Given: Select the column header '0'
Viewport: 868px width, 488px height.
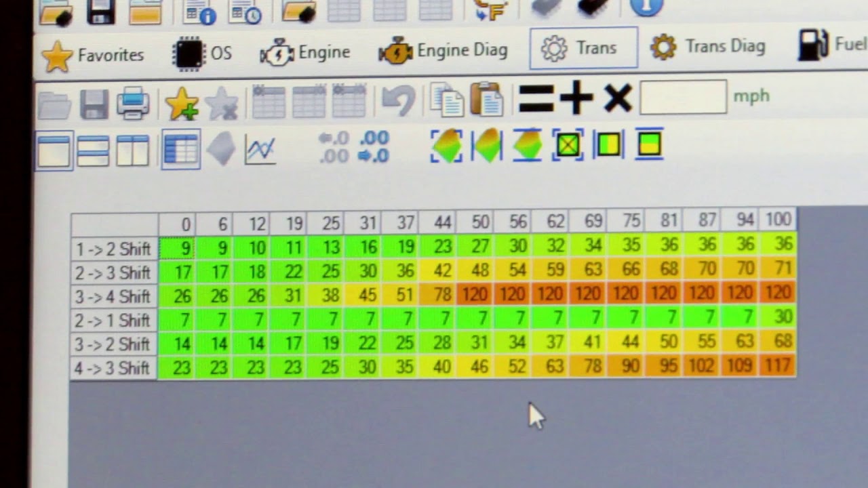Looking at the screenshot, I should [x=177, y=224].
